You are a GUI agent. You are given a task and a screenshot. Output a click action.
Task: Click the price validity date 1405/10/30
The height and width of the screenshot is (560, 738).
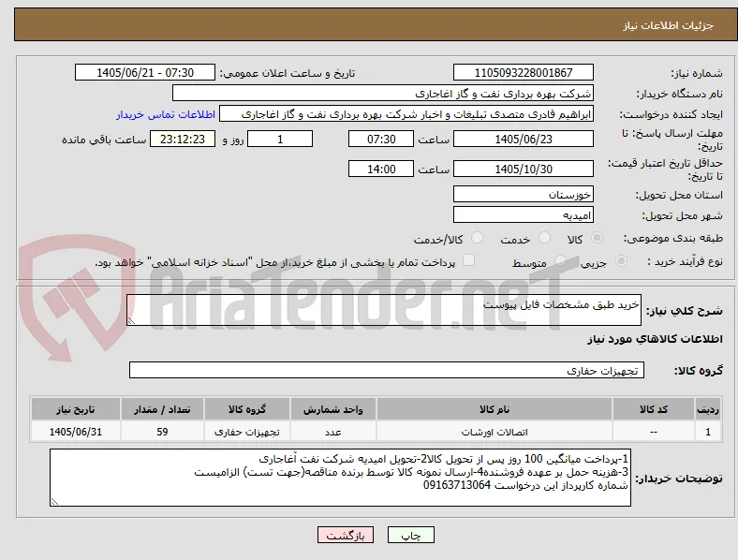tap(524, 169)
